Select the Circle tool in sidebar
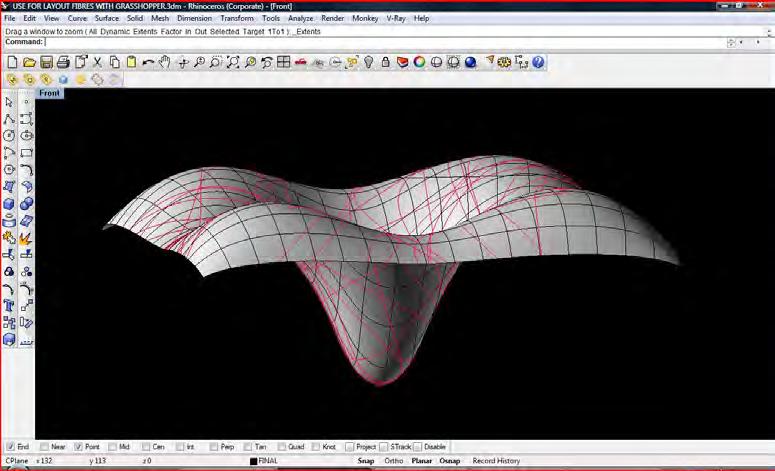This screenshot has width=775, height=471. [10, 135]
